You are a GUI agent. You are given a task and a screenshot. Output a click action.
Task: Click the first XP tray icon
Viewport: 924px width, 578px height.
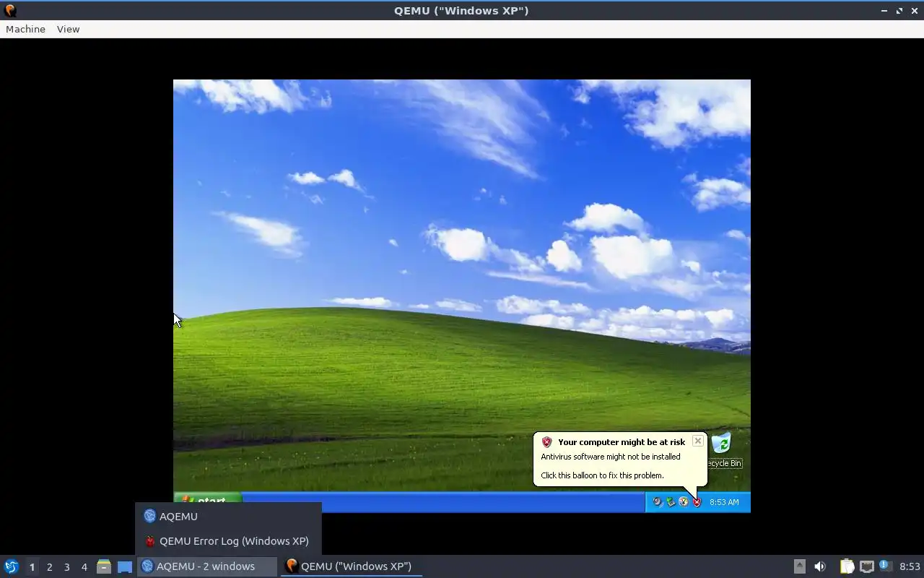tap(657, 501)
